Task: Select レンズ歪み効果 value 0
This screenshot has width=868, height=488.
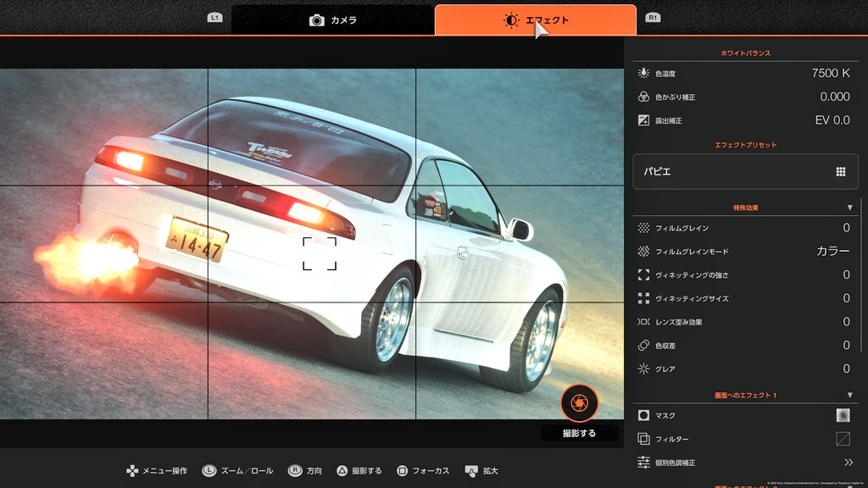Action: point(846,321)
